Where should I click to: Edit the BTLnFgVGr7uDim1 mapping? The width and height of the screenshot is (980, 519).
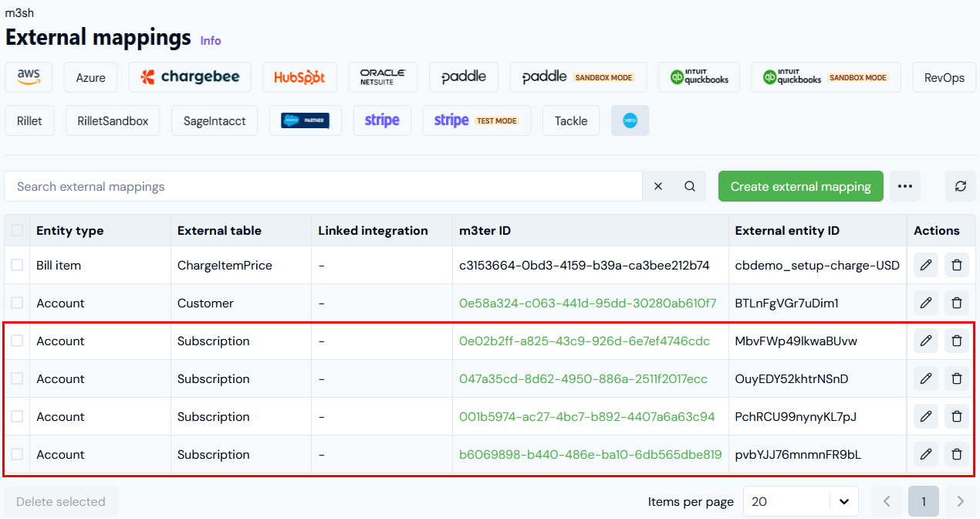tap(926, 303)
